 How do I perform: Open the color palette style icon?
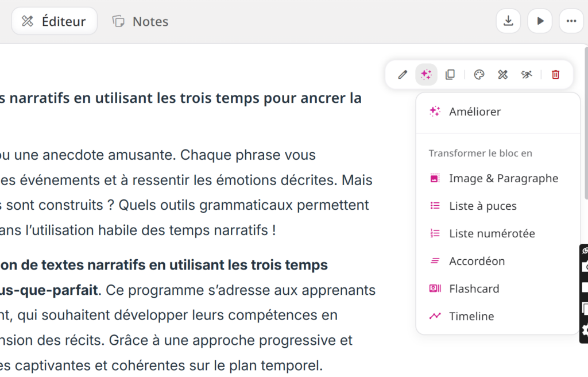[x=479, y=75]
